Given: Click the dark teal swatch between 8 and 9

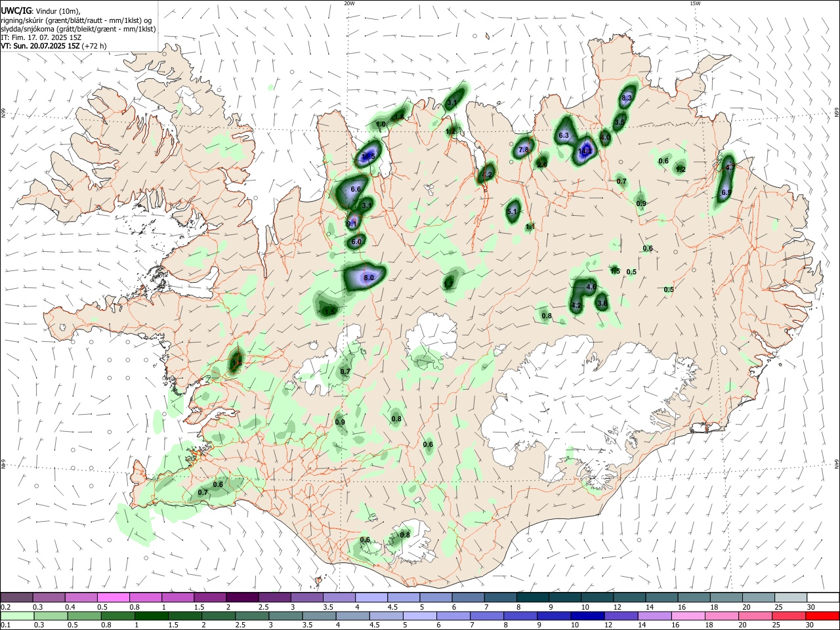Looking at the screenshot, I should pyautogui.click(x=532, y=598).
